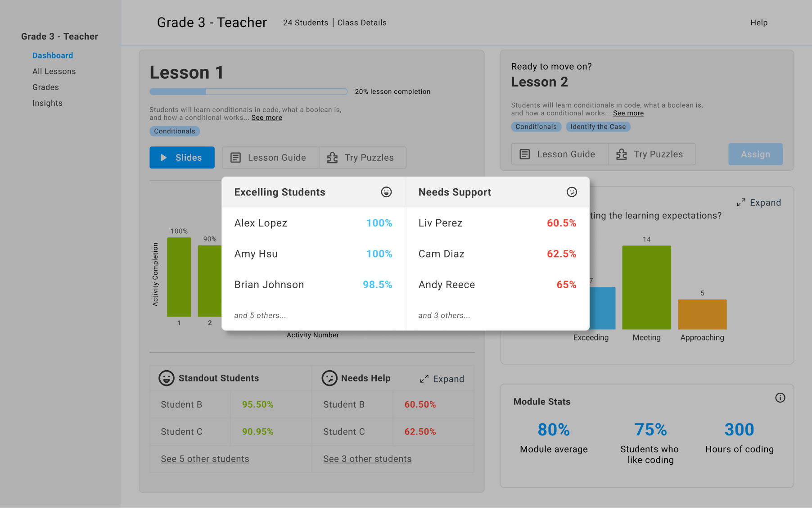Image resolution: width=812 pixels, height=508 pixels.
Task: Expand the learning expectations chart
Action: tap(759, 203)
